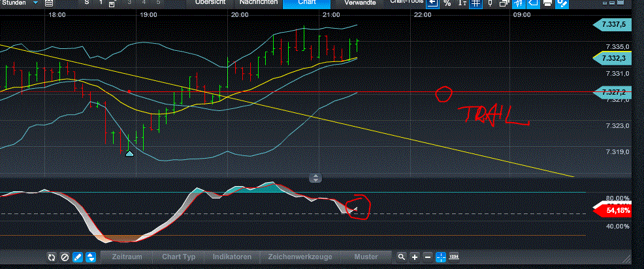644x269 pixels.
Task: Click the 22:00 time axis label
Action: (x=423, y=15)
